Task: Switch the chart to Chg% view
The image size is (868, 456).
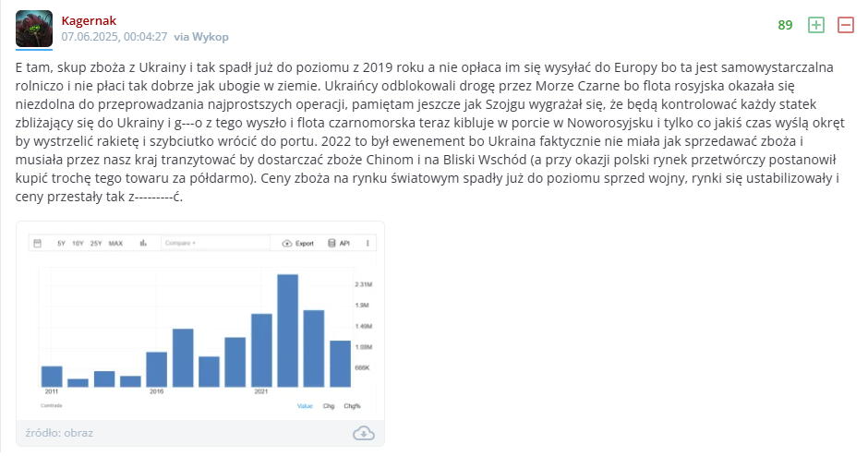Action: (352, 405)
